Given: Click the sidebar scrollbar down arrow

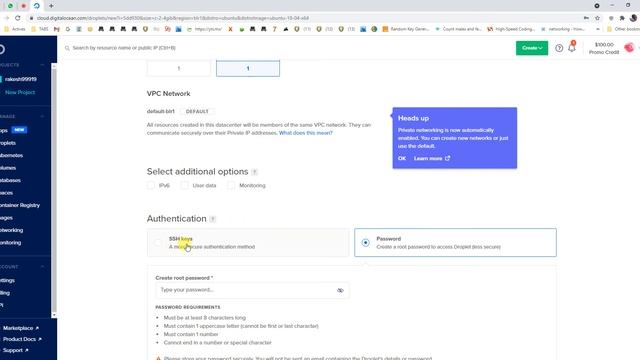Looking at the screenshot, I should point(54,315).
